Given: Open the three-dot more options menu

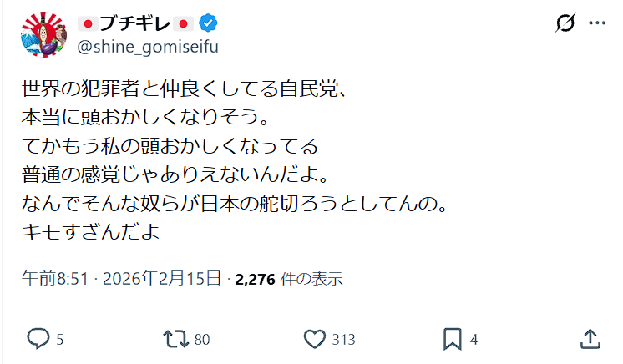Looking at the screenshot, I should pos(596,23).
